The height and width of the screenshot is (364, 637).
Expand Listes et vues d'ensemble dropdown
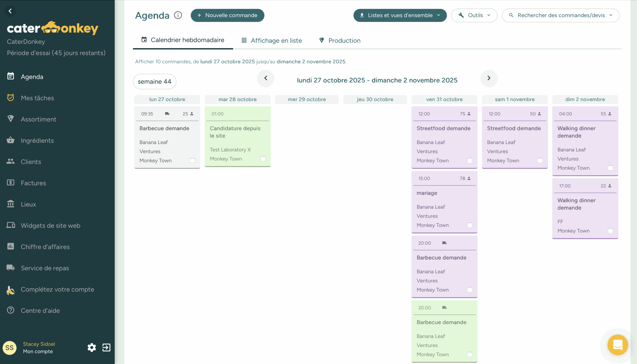[400, 15]
